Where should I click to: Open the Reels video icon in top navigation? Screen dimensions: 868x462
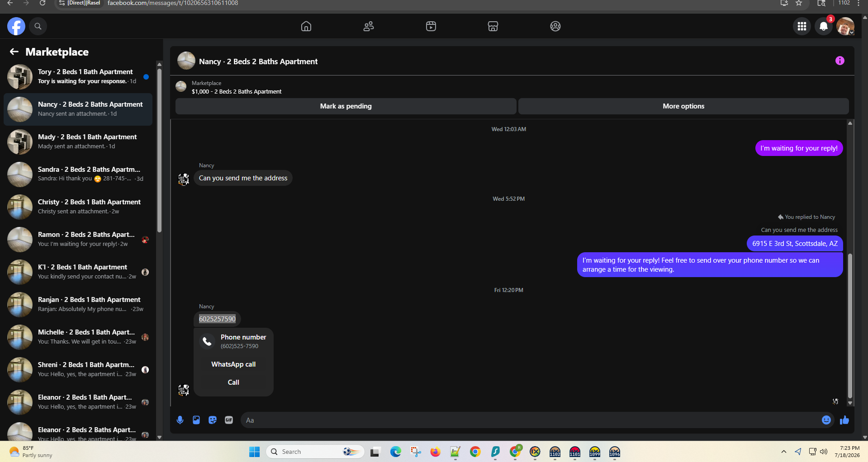click(x=431, y=26)
